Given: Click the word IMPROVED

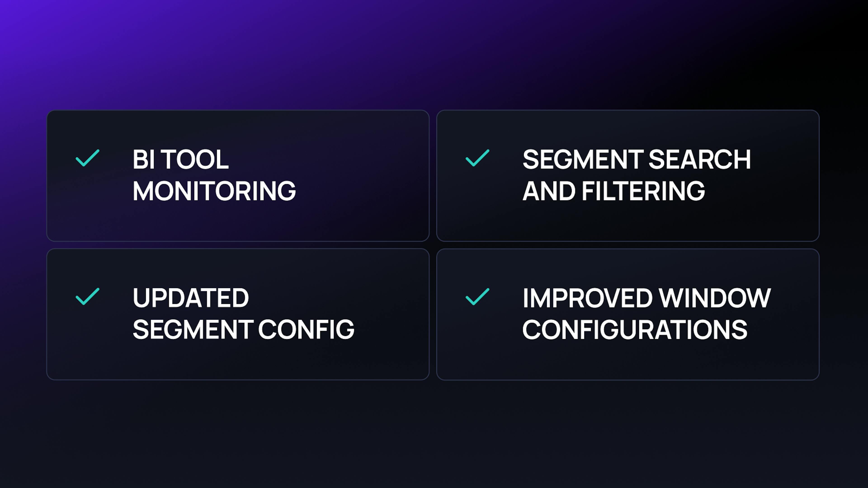Looking at the screenshot, I should tap(587, 298).
